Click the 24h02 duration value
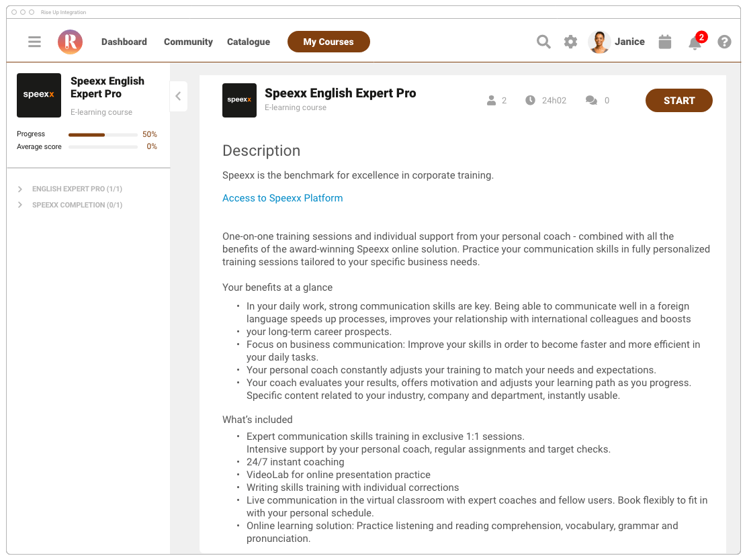Viewport: 747px width, 560px height. coord(554,101)
